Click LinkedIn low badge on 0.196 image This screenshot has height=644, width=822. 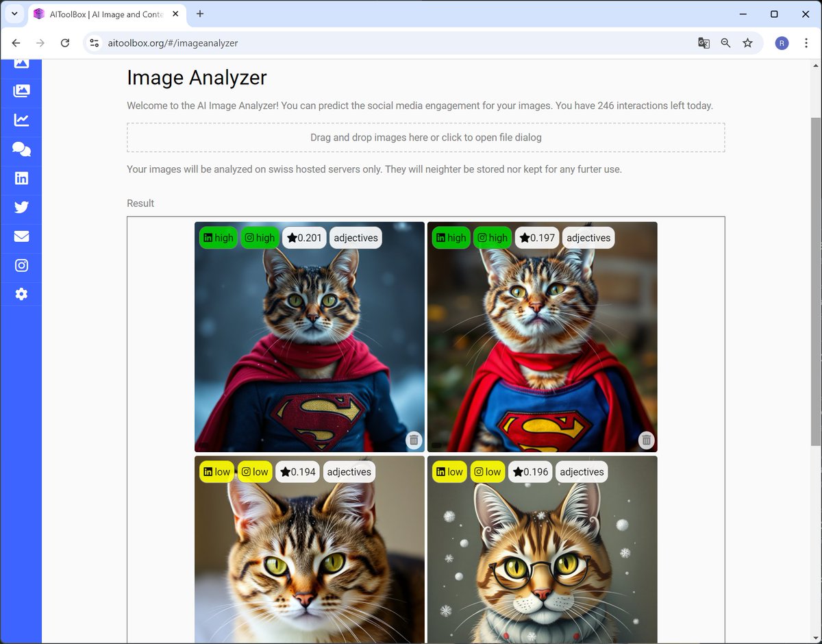449,471
